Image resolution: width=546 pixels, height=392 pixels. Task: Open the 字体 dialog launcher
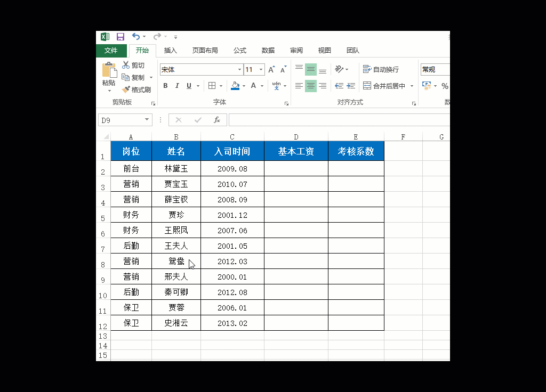pyautogui.click(x=286, y=103)
